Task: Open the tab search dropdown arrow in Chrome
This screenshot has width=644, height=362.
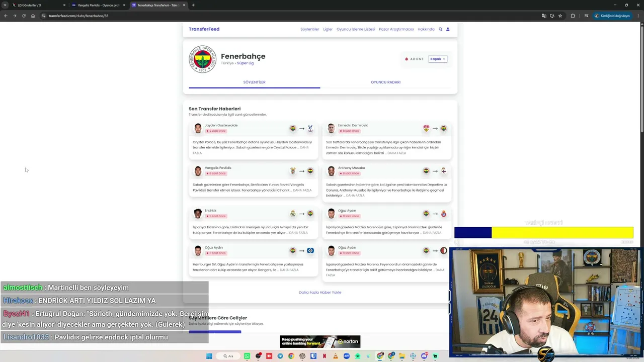Action: [5, 5]
